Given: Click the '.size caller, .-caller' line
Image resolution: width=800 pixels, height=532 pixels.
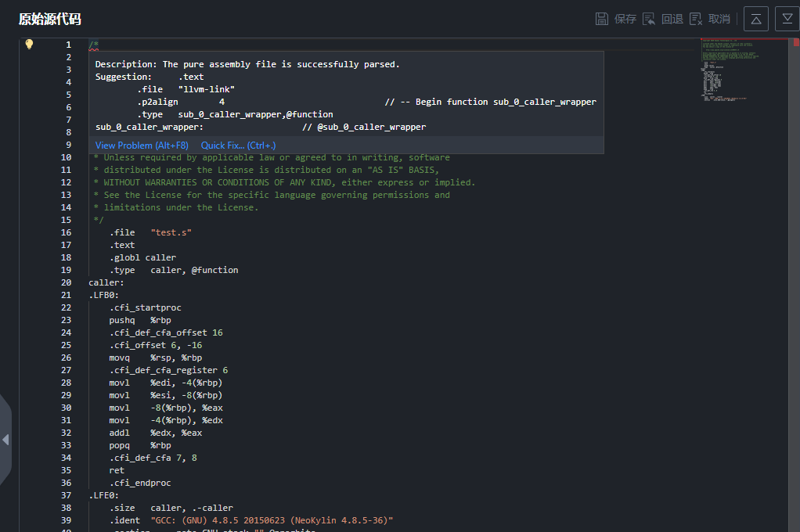Looking at the screenshot, I should pyautogui.click(x=171, y=508).
